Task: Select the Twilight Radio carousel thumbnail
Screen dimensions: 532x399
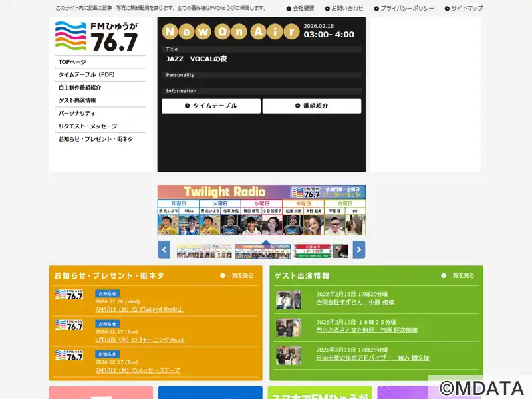Action: tap(263, 251)
